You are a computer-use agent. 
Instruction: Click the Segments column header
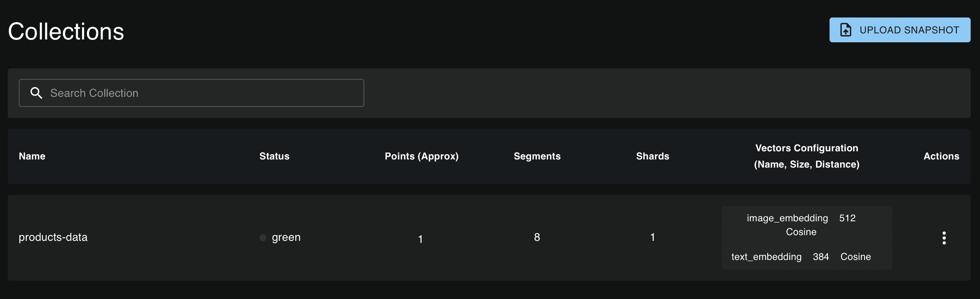coord(537,156)
